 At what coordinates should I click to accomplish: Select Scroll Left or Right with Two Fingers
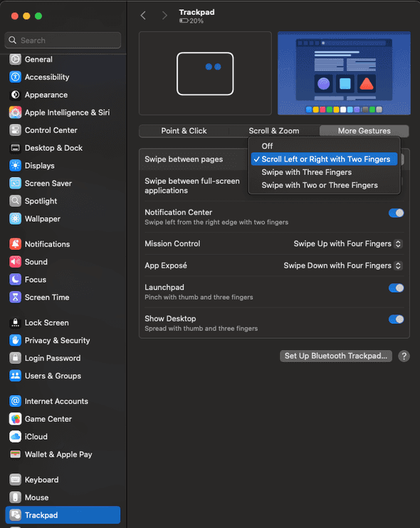[x=324, y=159]
